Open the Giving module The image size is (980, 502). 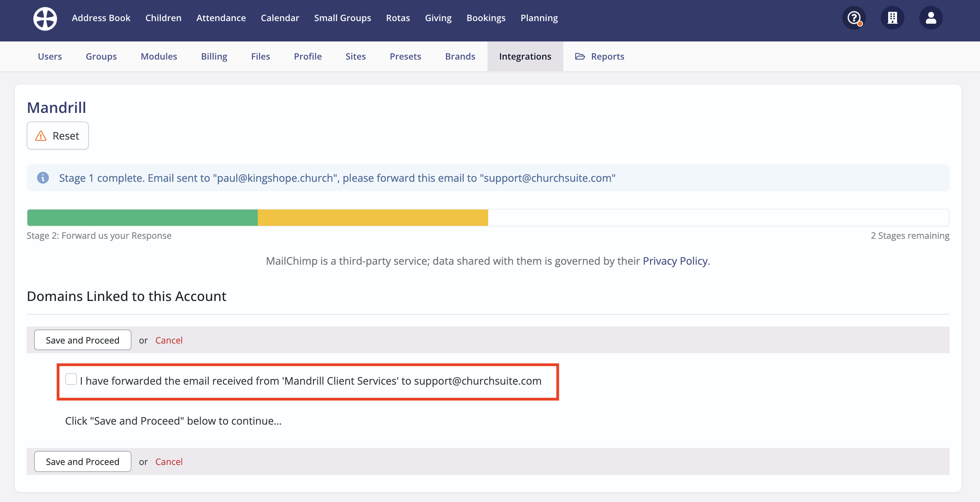tap(438, 18)
